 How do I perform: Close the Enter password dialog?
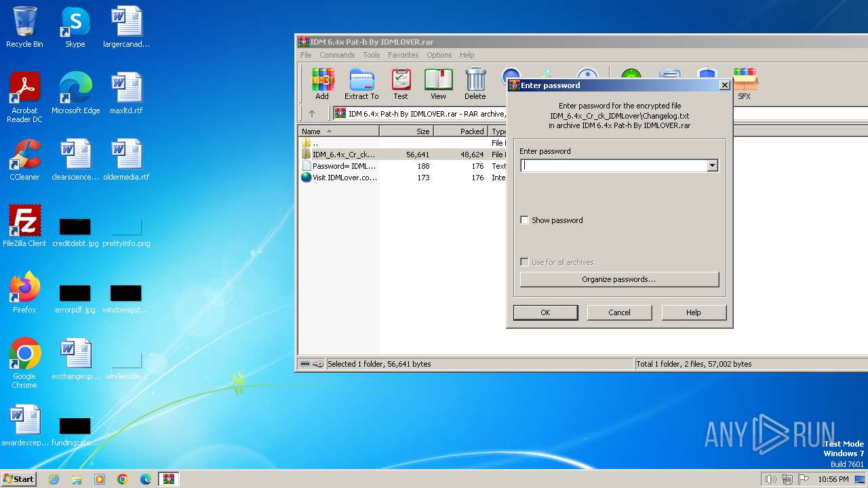724,85
